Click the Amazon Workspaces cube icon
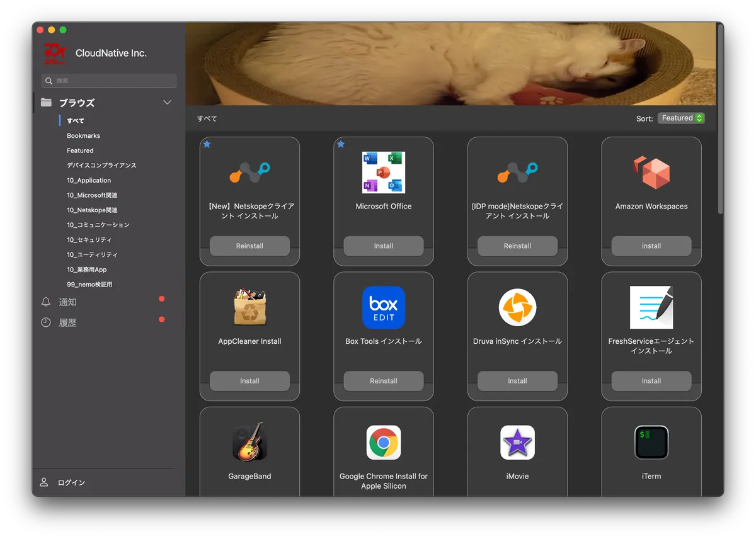 [651, 173]
